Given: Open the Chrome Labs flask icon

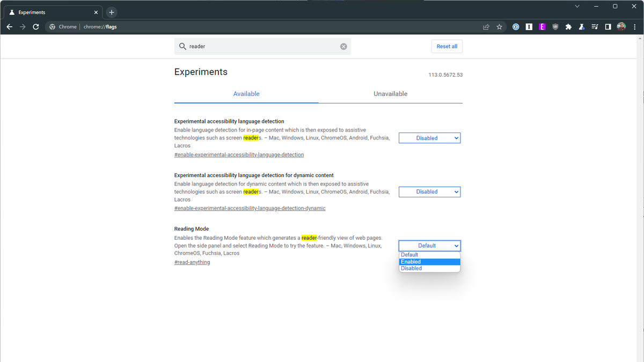Looking at the screenshot, I should tap(582, 27).
